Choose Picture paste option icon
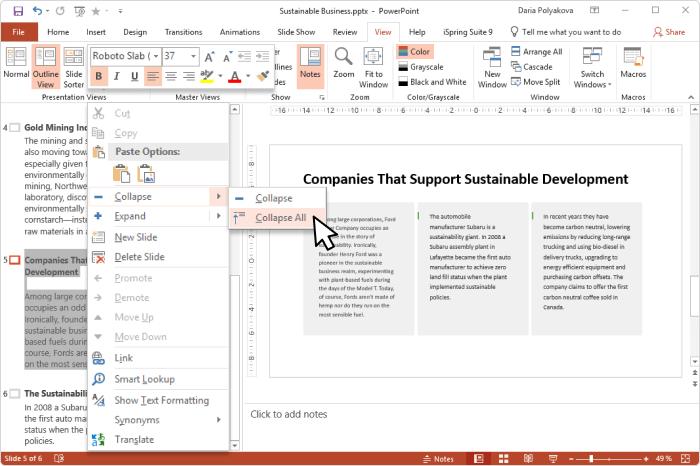Image resolution: width=700 pixels, height=466 pixels. click(146, 174)
